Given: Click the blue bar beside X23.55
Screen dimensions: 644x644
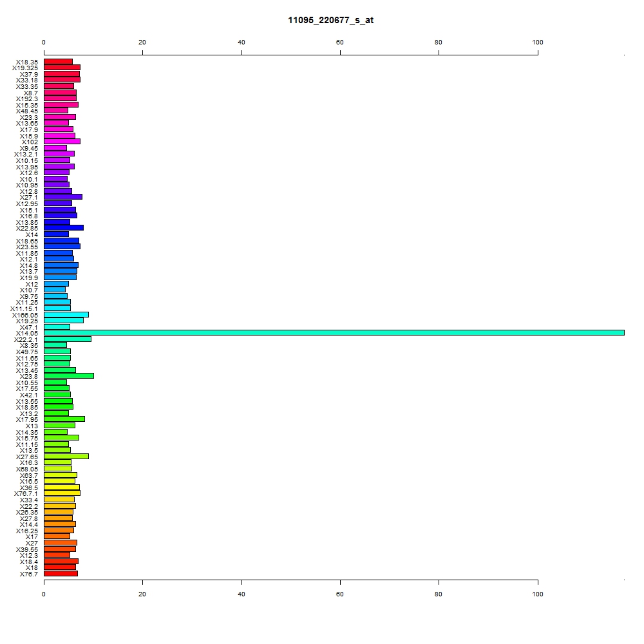Looking at the screenshot, I should pos(62,247).
